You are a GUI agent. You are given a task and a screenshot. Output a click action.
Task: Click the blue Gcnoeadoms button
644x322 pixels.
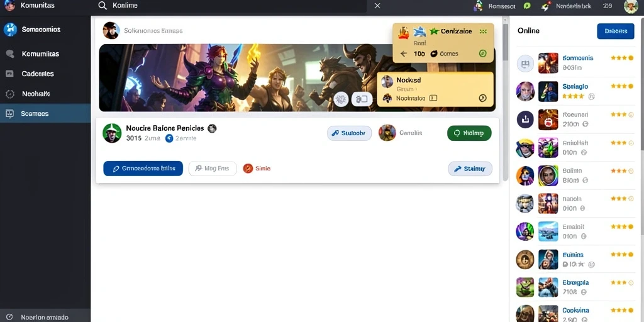[x=143, y=169]
